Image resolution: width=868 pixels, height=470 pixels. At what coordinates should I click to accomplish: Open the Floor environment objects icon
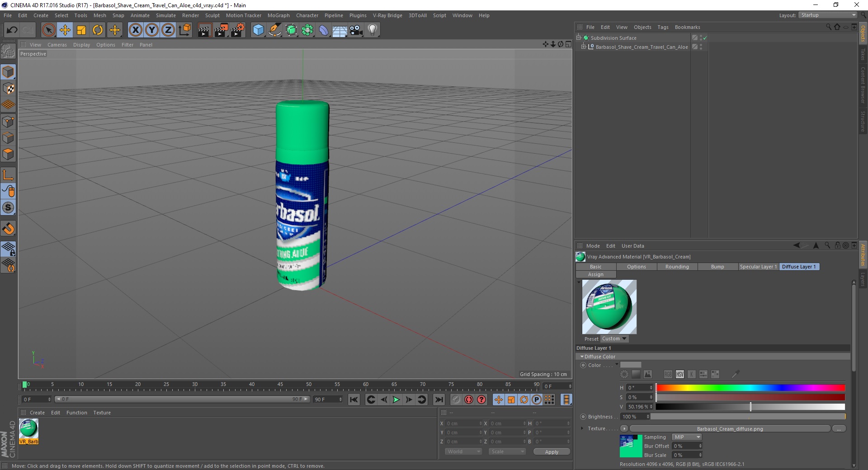pos(340,30)
